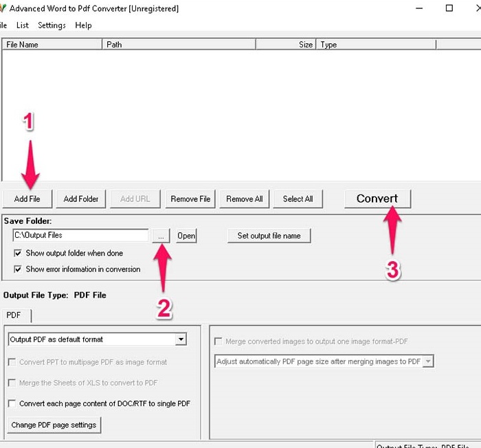Minimize the converter window

click(x=419, y=8)
